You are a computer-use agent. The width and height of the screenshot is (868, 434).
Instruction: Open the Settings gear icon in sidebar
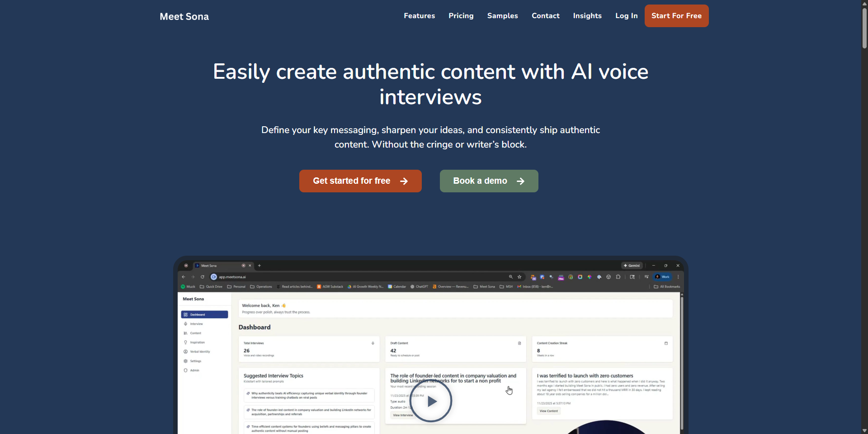[x=185, y=361]
